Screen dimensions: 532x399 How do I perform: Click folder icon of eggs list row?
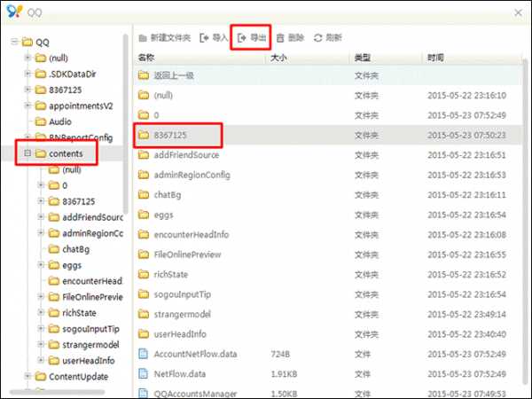pyautogui.click(x=144, y=215)
